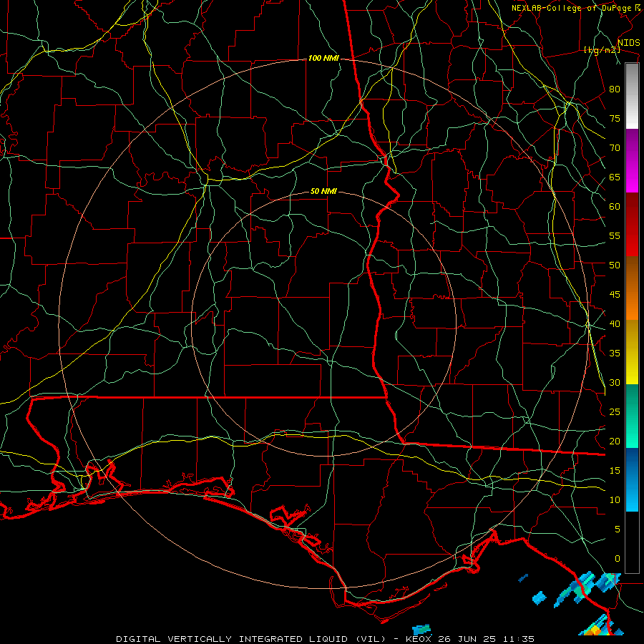Click the 0 value on the color scale
This screenshot has width=644, height=644.
point(618,559)
